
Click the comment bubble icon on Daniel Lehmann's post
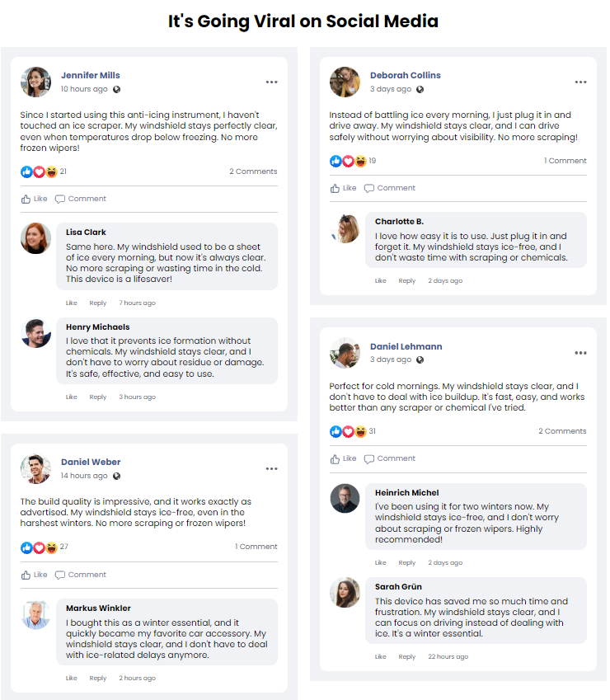[369, 458]
